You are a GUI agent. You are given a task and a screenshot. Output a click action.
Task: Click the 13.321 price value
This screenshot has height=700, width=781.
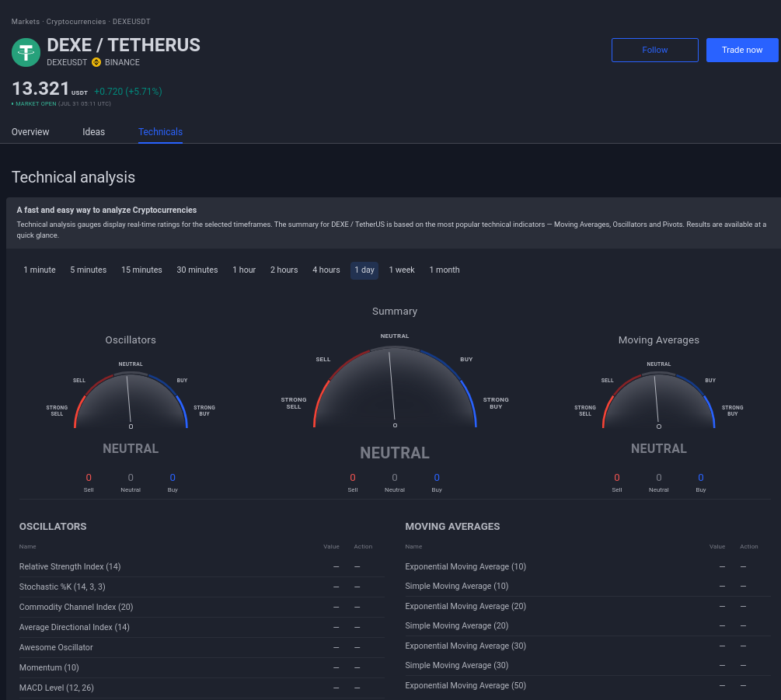click(40, 89)
